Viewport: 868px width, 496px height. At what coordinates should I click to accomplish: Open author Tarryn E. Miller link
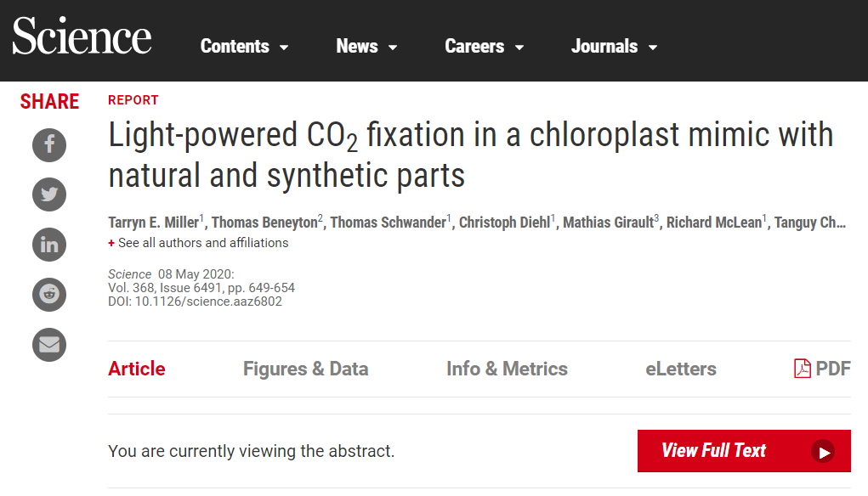[x=153, y=223]
